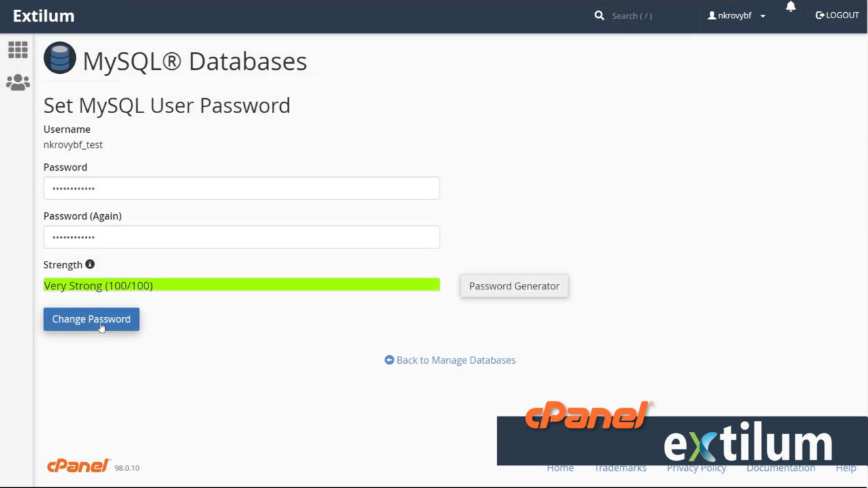Open the Strength info tooltip icon
This screenshot has width=868, height=488.
(90, 264)
